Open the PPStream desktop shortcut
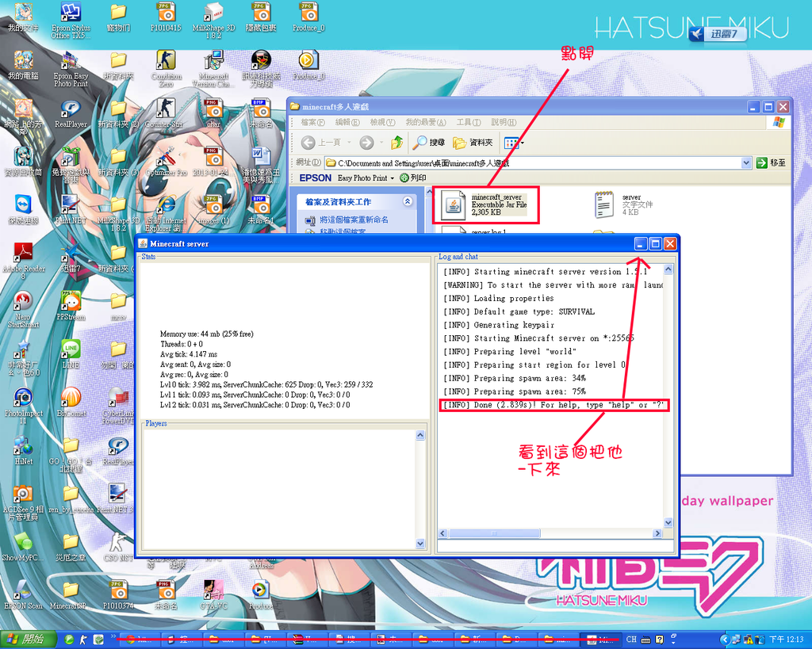812x649 pixels. coord(71,305)
